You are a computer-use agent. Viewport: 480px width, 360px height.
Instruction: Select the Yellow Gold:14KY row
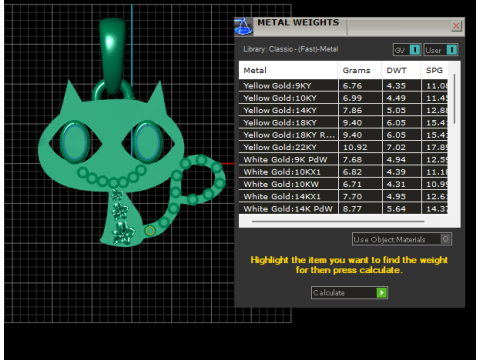343,110
